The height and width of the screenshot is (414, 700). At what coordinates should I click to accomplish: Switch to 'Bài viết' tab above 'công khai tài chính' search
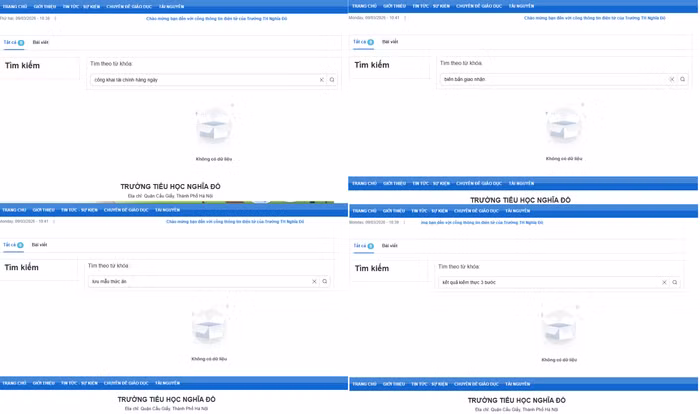(x=40, y=43)
